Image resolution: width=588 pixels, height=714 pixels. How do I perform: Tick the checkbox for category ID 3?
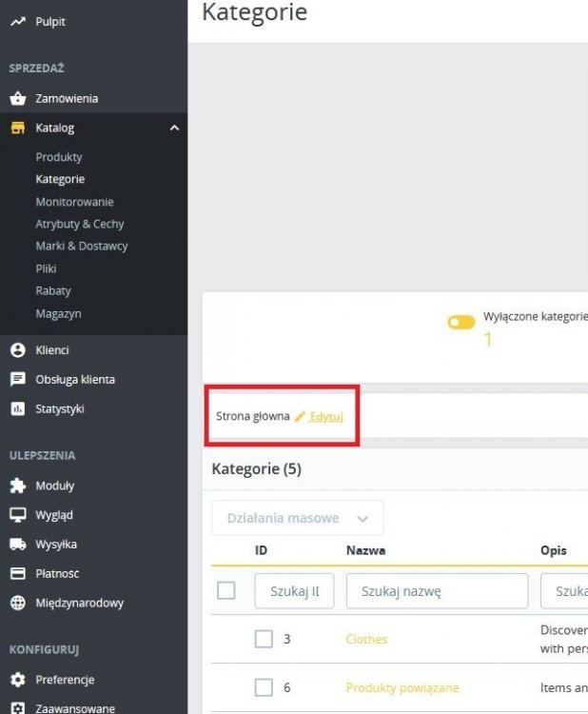[264, 639]
